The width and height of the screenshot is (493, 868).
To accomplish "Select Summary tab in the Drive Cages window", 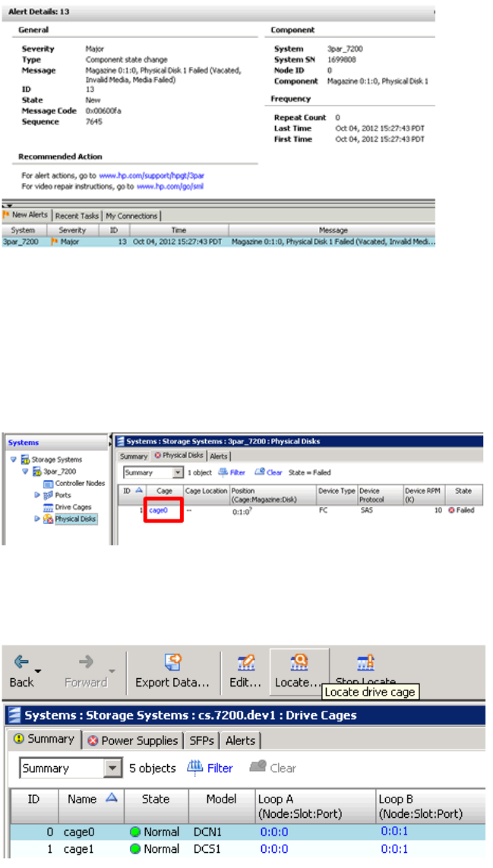I will pos(44,739).
